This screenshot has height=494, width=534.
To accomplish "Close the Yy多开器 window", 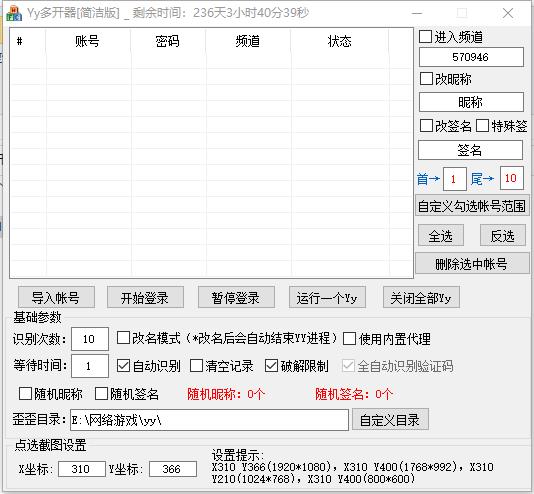I will tap(508, 13).
